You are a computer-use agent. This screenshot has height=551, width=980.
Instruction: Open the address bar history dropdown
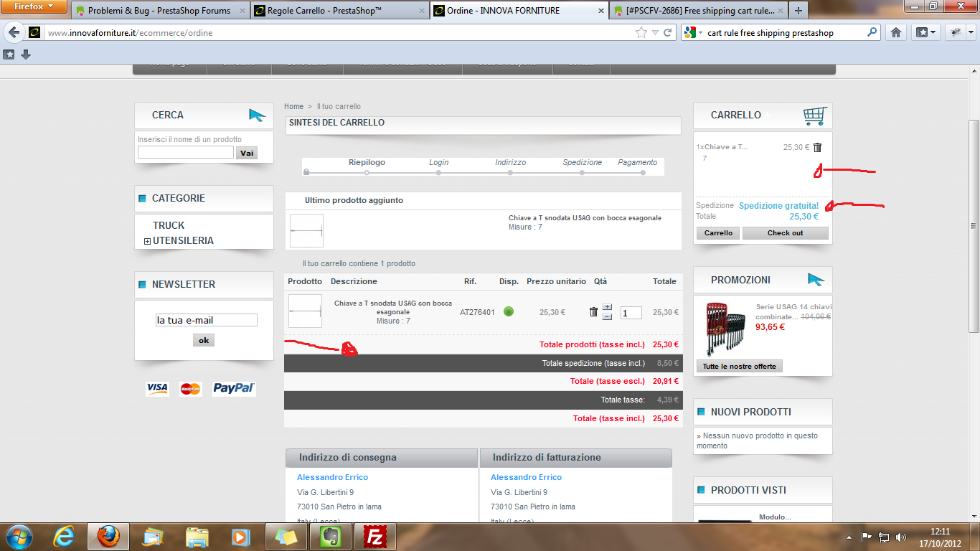pyautogui.click(x=654, y=33)
